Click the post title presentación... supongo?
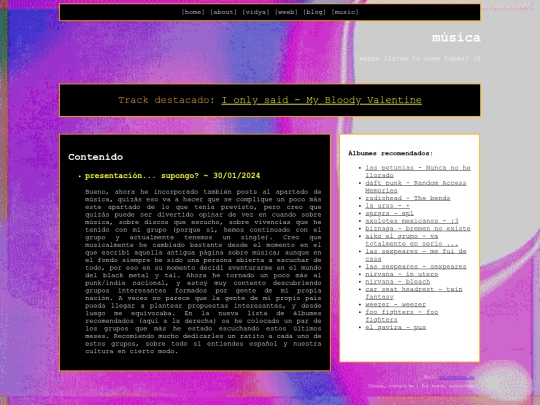540x405 pixels. click(172, 176)
